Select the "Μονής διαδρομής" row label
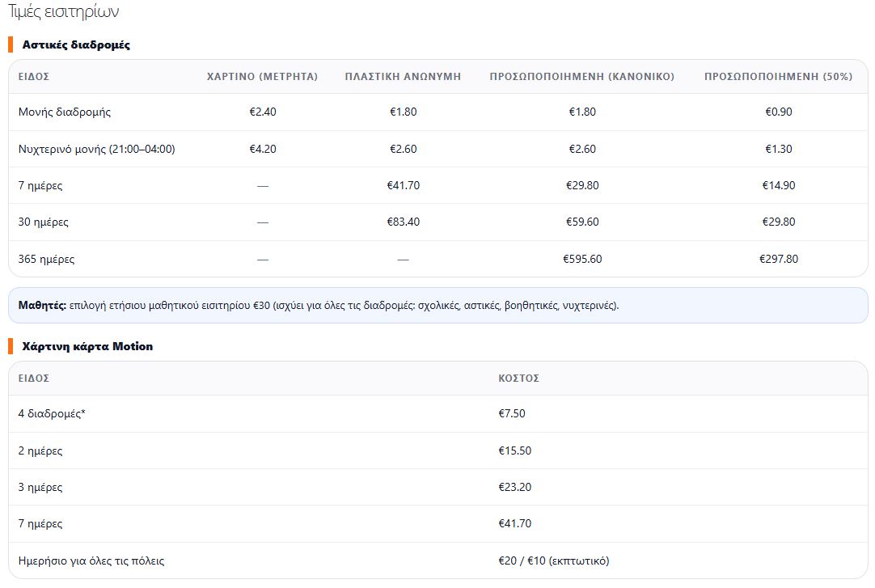The image size is (875, 588). (x=65, y=112)
